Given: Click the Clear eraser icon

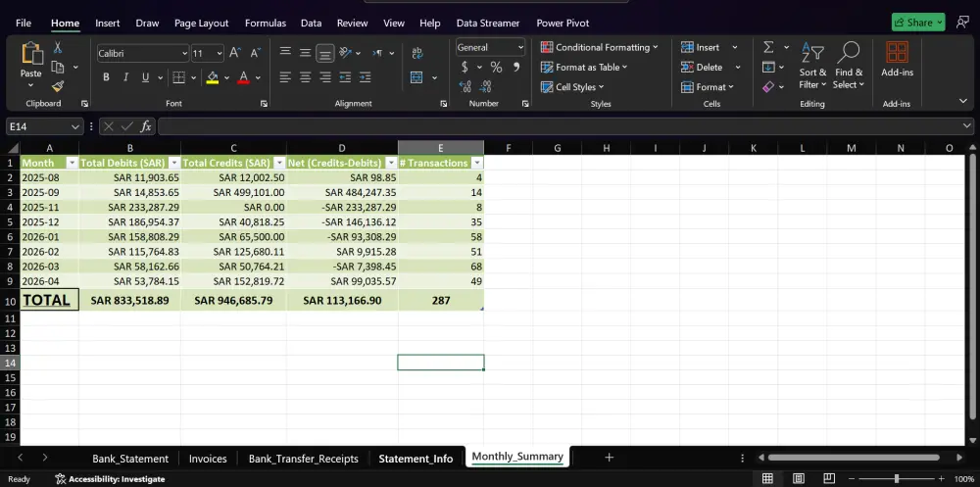Looking at the screenshot, I should [768, 87].
